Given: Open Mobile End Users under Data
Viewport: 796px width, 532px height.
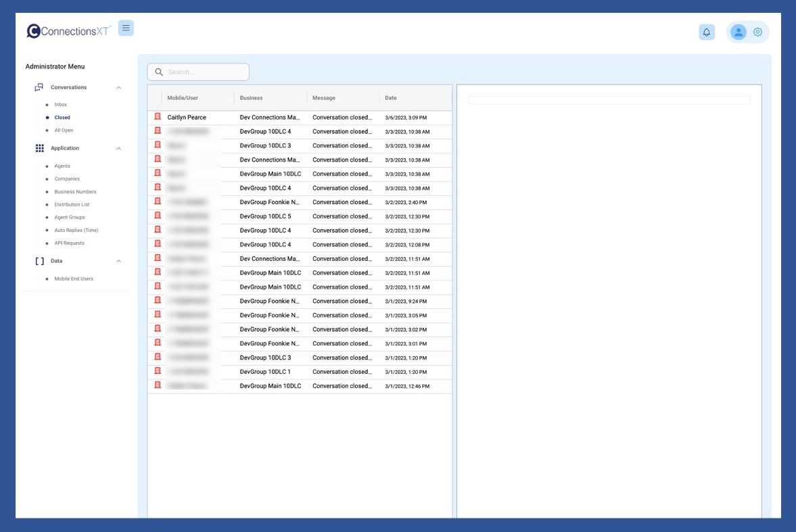Looking at the screenshot, I should click(x=74, y=279).
